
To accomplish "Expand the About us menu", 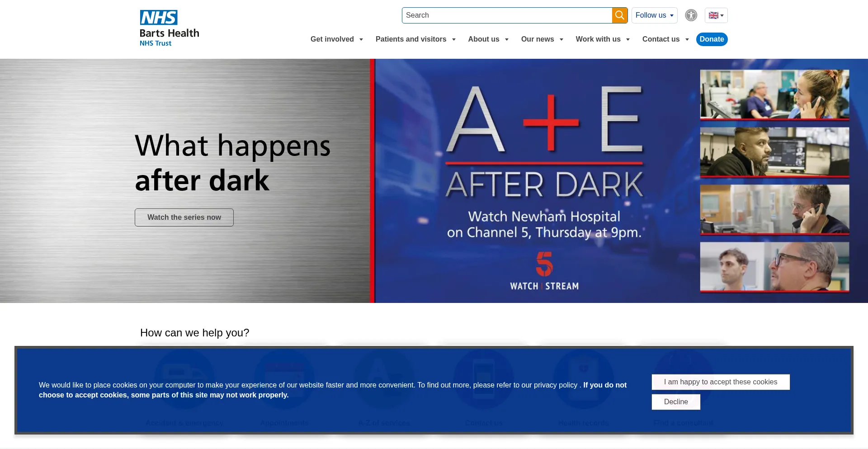I will tap(488, 39).
